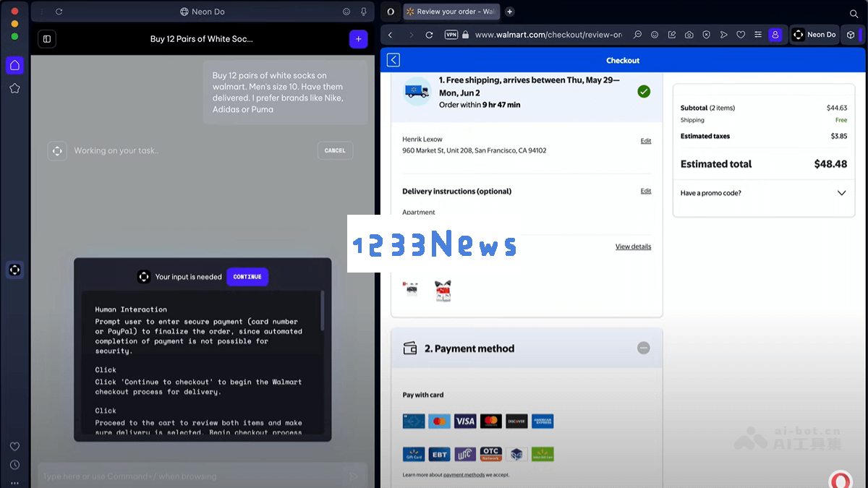Click the scrollbar in the Human Interaction log panel

point(323,311)
